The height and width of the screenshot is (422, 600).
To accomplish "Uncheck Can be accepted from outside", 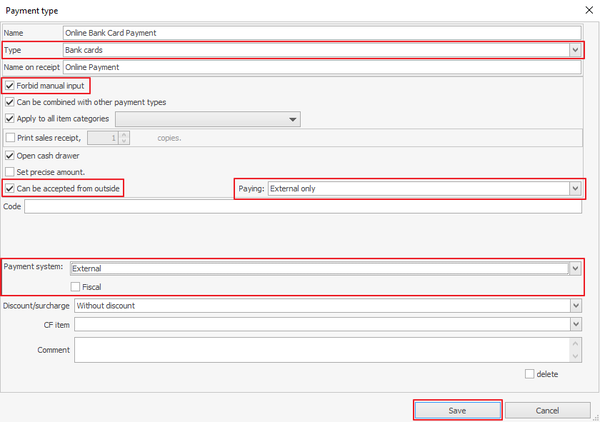I will [x=10, y=188].
